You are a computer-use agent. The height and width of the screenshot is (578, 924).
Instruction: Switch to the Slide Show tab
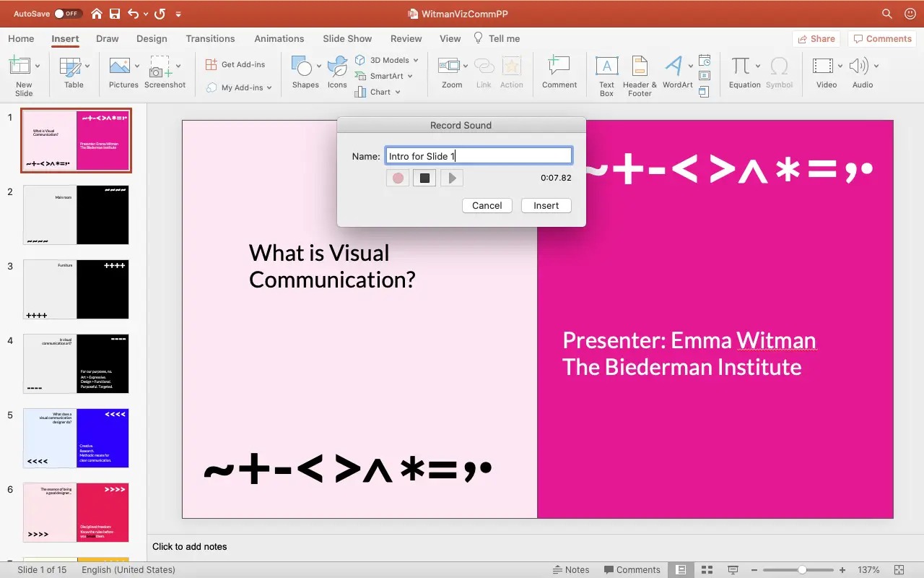click(347, 39)
